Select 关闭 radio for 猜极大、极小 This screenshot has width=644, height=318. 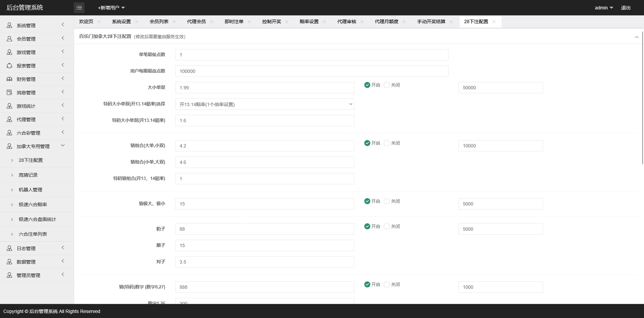click(387, 201)
